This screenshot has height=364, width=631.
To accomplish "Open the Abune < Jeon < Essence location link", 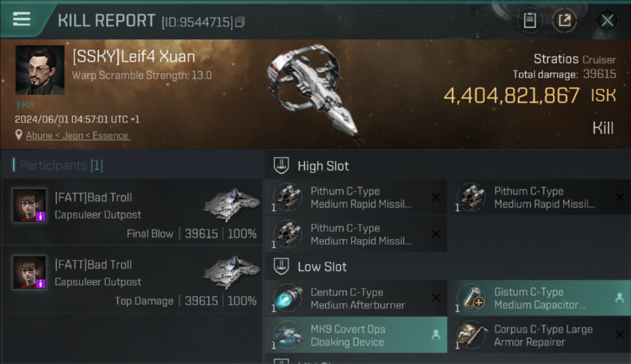I will pyautogui.click(x=78, y=135).
